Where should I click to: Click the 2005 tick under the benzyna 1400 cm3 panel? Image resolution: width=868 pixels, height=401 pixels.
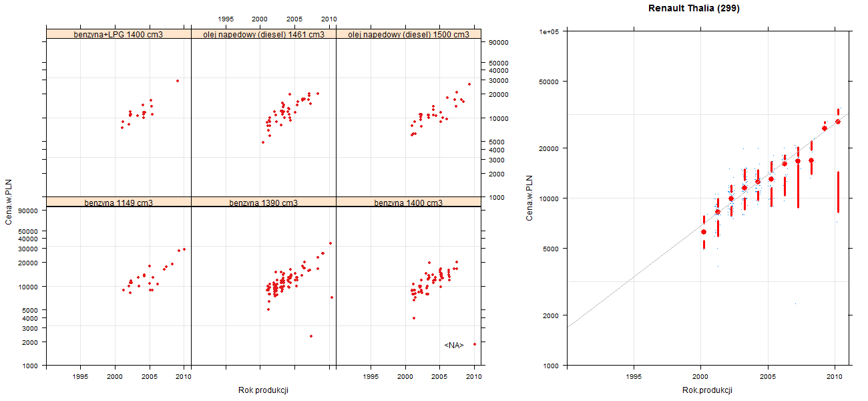pos(439,377)
